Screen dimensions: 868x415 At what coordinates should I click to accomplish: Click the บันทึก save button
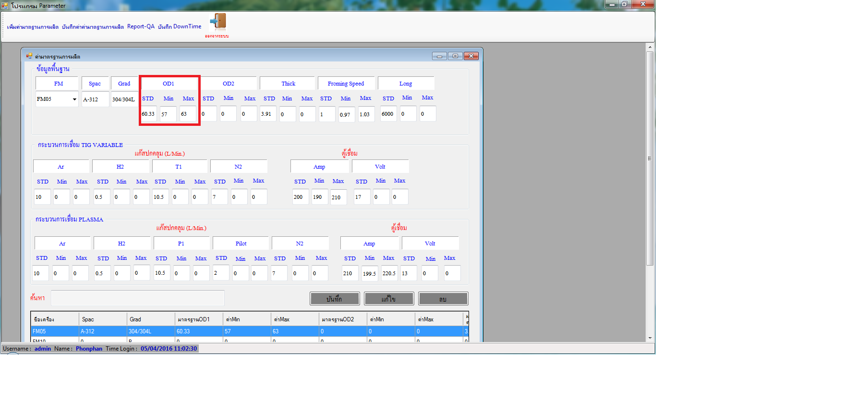(x=335, y=299)
